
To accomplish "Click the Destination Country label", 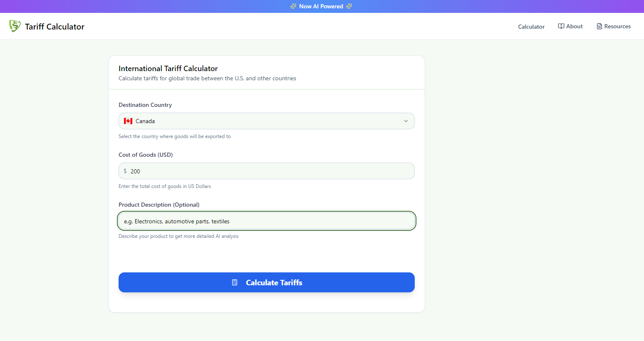I will 145,105.
